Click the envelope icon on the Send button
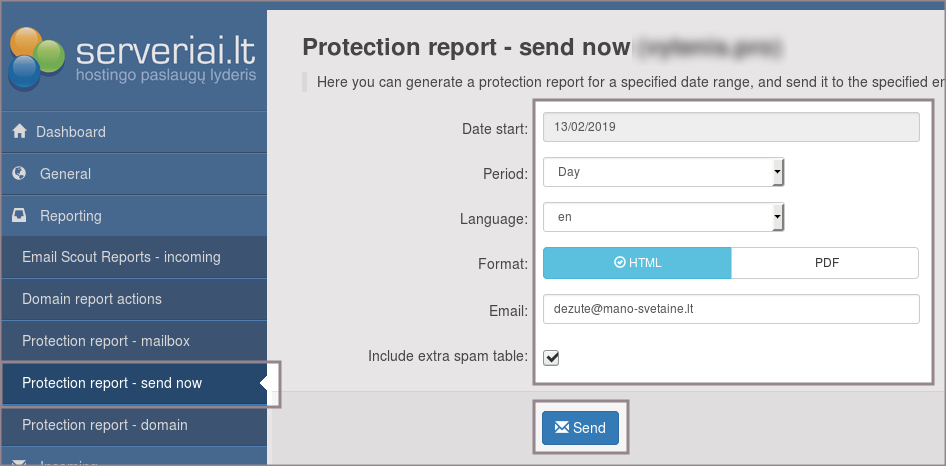This screenshot has height=466, width=946. pyautogui.click(x=562, y=428)
